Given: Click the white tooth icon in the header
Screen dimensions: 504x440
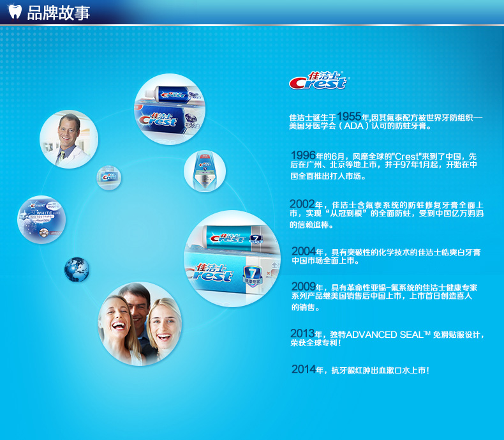Looking at the screenshot, I should (15, 12).
